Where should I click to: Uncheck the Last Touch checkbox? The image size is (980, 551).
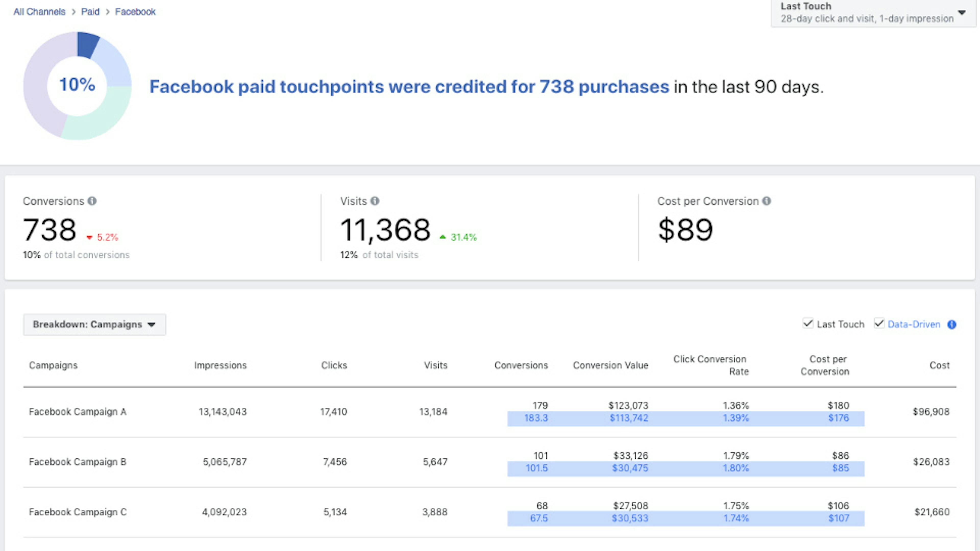(808, 324)
